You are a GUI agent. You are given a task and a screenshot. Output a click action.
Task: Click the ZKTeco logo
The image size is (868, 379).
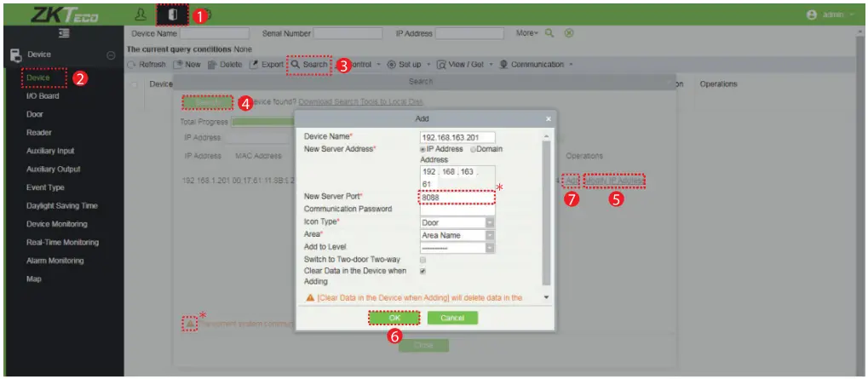64,15
